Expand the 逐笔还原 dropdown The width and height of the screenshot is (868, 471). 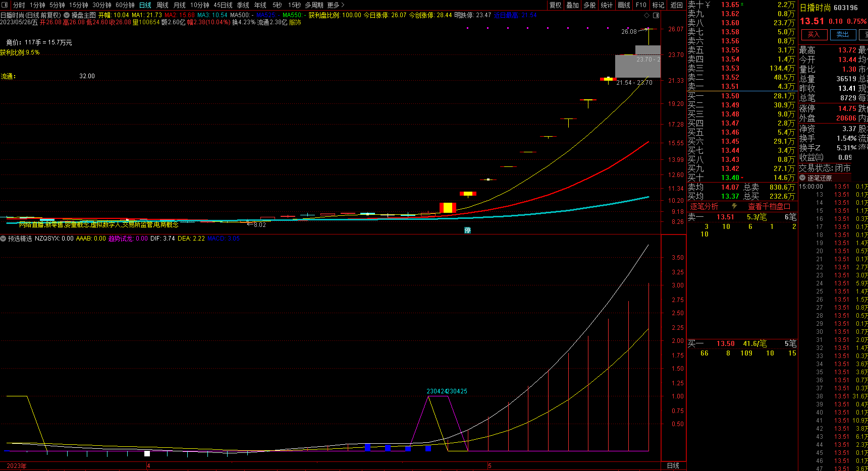pyautogui.click(x=803, y=178)
